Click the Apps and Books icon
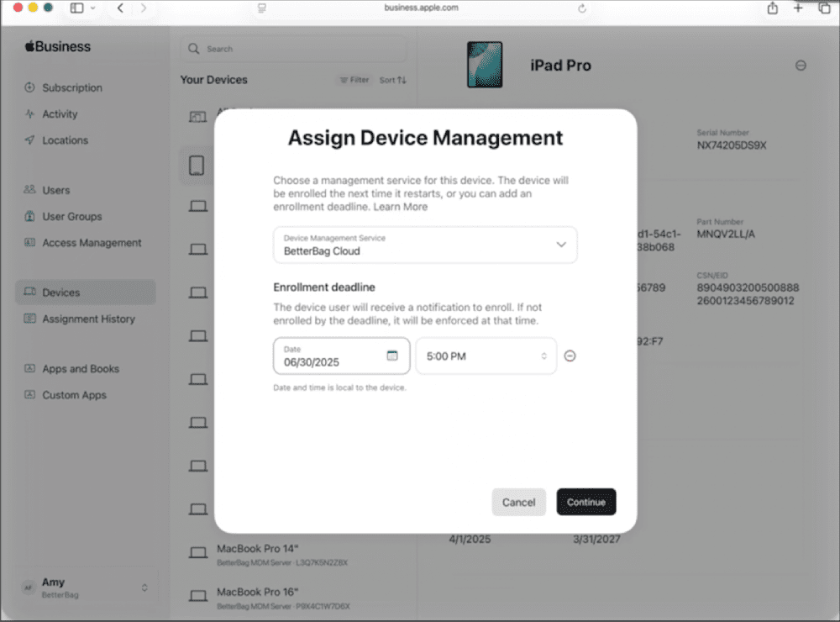This screenshot has height=622, width=840. 29,368
